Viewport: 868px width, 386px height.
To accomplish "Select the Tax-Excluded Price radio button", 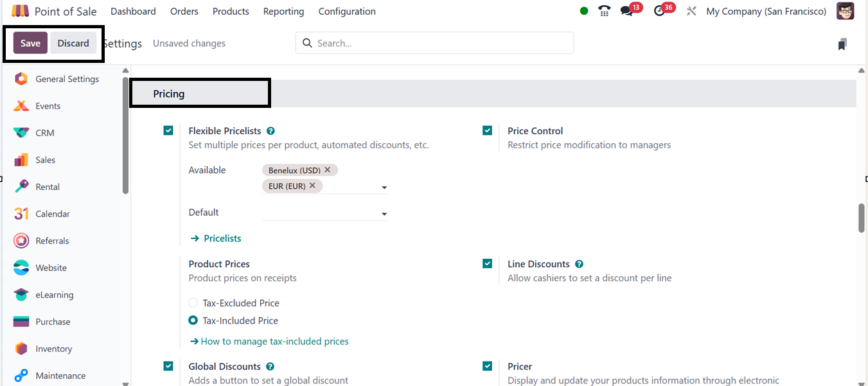I will (x=193, y=303).
